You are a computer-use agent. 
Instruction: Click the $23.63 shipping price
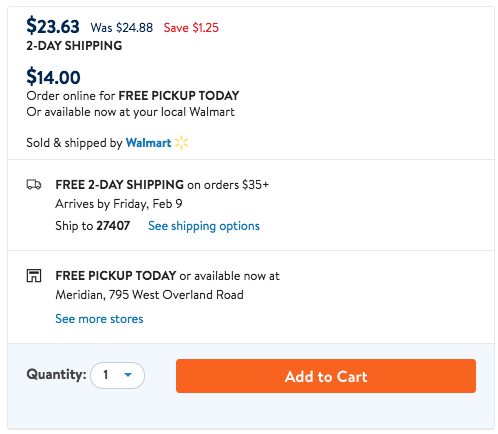[x=53, y=26]
